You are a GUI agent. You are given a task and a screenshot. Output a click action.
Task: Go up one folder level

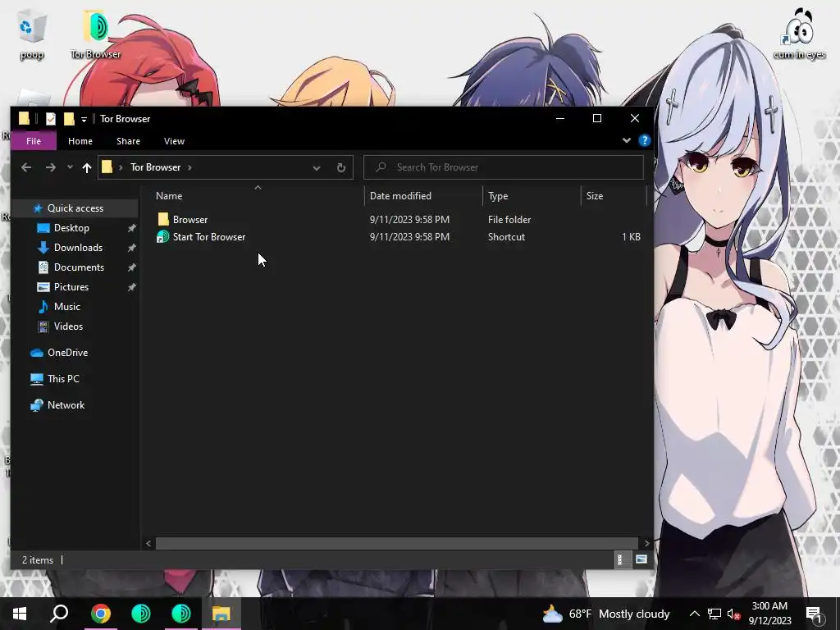click(87, 167)
